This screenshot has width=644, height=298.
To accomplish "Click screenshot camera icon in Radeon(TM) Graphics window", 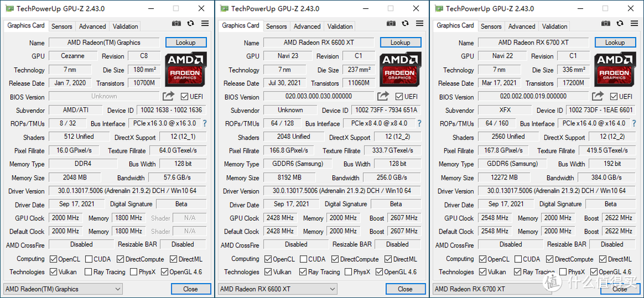I will click(x=177, y=23).
